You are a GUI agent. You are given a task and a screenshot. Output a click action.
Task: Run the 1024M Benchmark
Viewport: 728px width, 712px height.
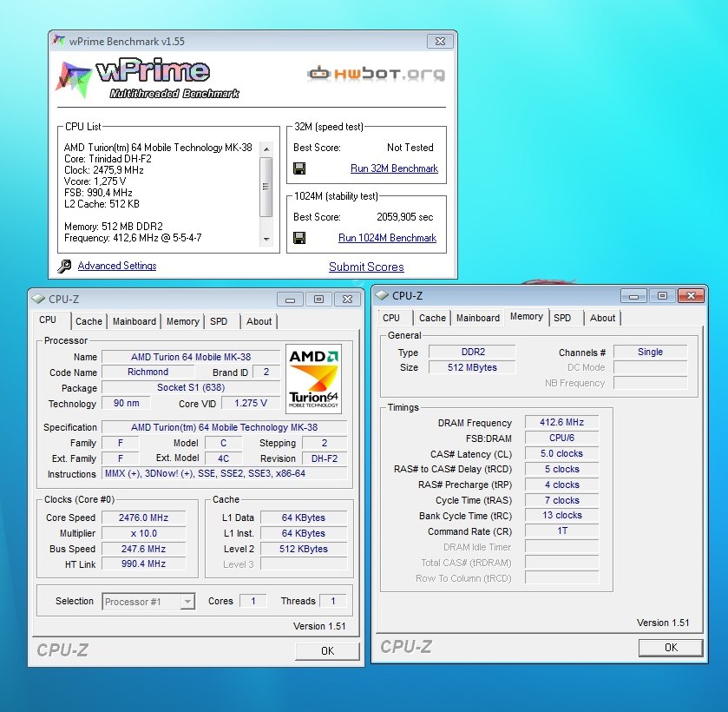[x=387, y=238]
